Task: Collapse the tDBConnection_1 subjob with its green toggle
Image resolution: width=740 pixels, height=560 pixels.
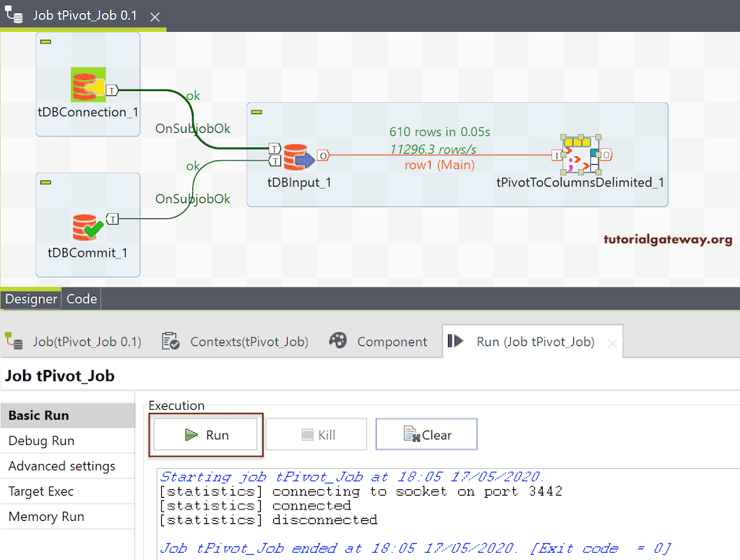Action: (x=46, y=42)
